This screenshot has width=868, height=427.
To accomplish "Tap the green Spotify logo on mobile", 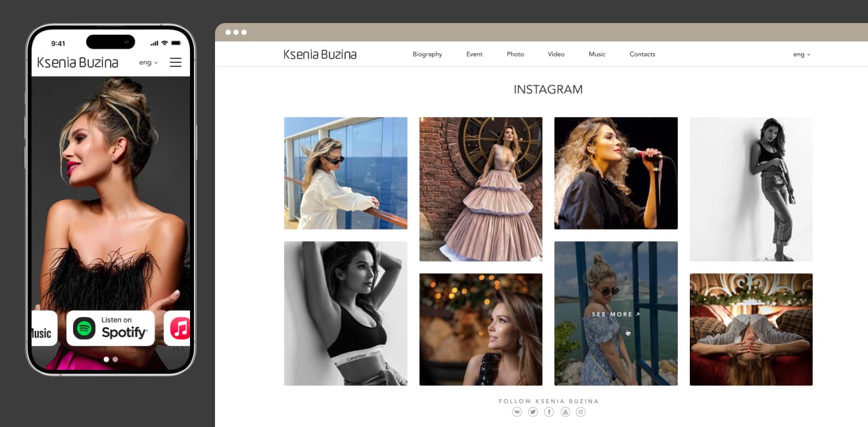I will coord(84,328).
